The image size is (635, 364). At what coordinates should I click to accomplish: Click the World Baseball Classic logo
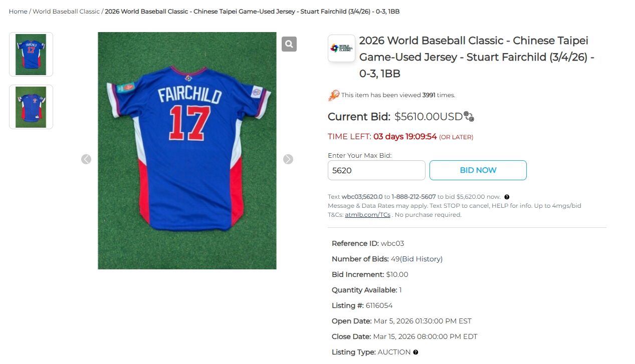(x=341, y=49)
